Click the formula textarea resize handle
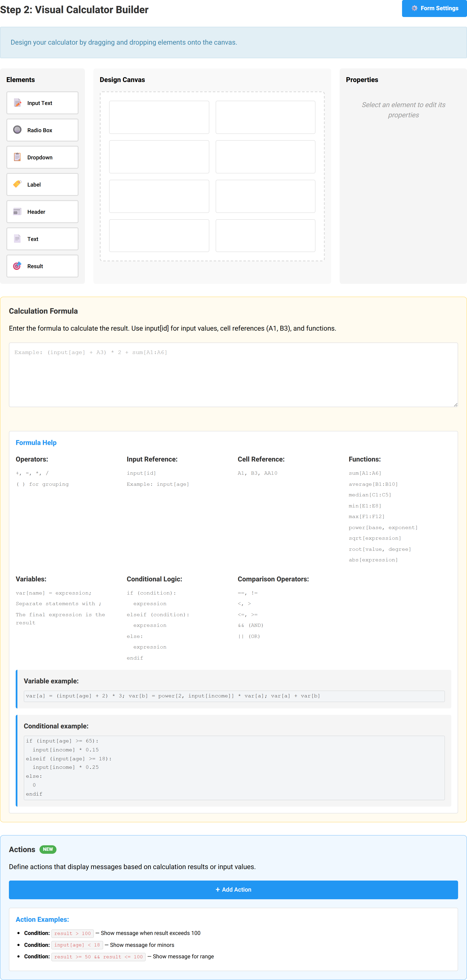This screenshot has width=467, height=980. 455,404
